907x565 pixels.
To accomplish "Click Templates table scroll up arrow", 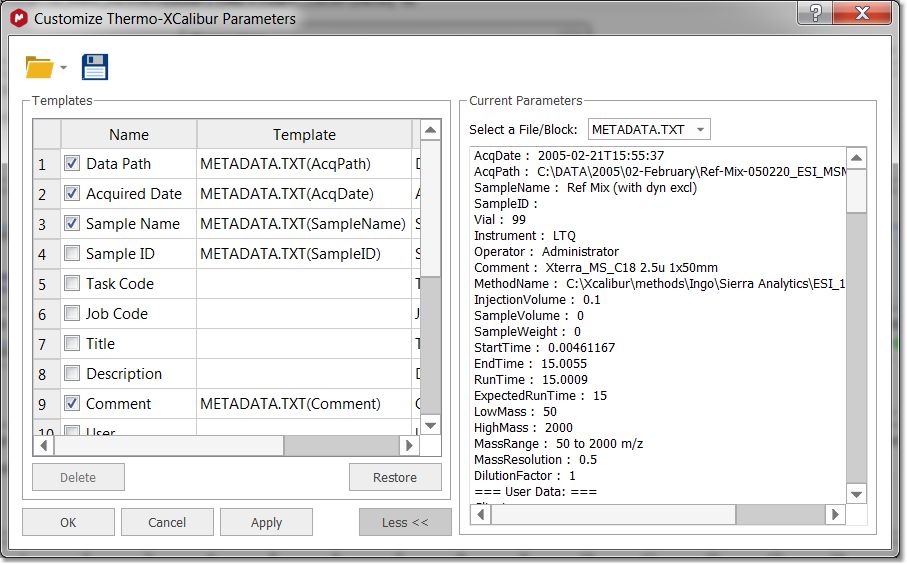I will pos(430,130).
